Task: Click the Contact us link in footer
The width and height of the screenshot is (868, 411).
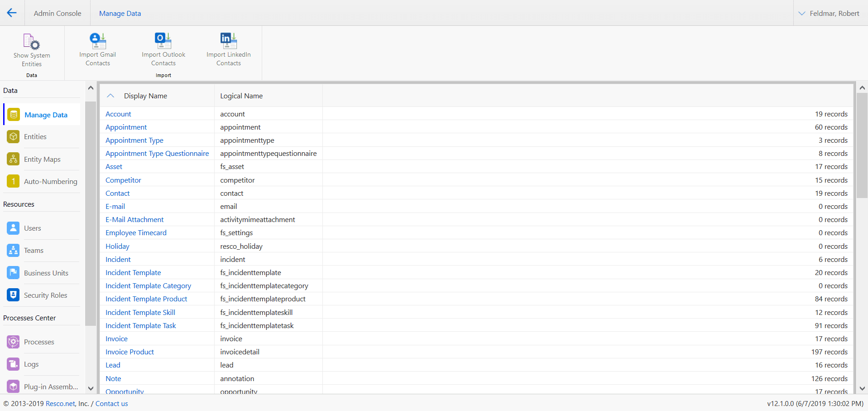Action: (111, 403)
